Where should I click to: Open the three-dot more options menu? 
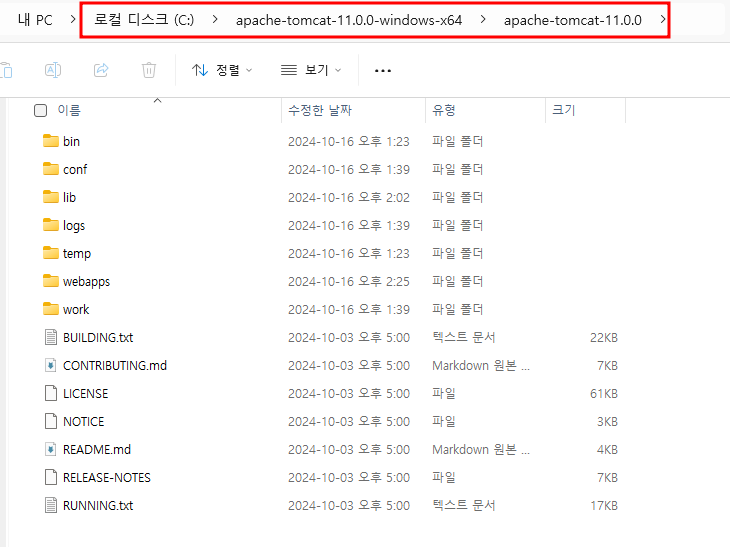pyautogui.click(x=383, y=71)
